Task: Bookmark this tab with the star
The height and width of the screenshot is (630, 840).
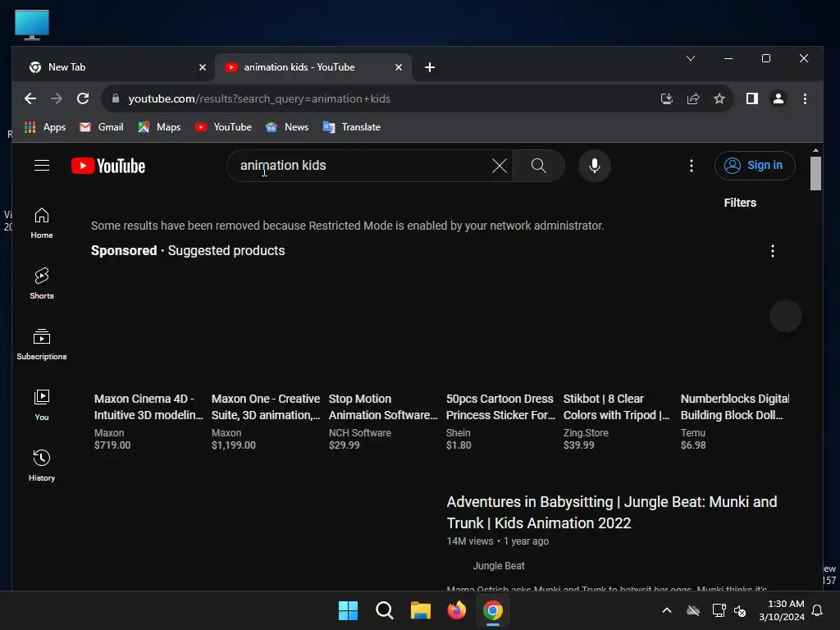Action: click(x=719, y=98)
